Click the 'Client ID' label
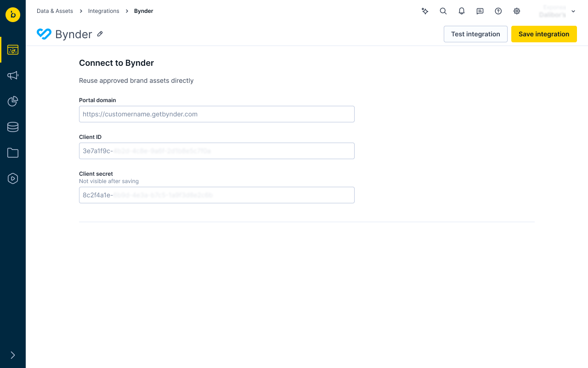 click(90, 137)
